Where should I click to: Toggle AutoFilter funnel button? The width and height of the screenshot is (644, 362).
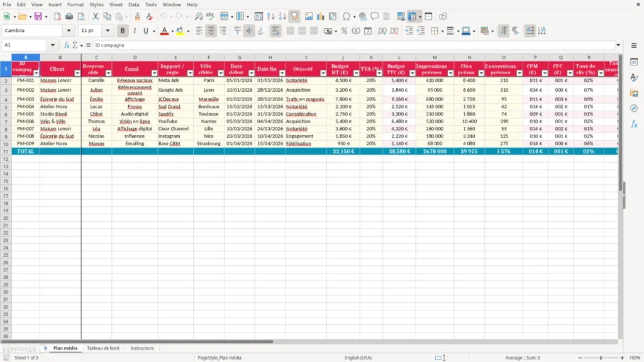tap(294, 16)
